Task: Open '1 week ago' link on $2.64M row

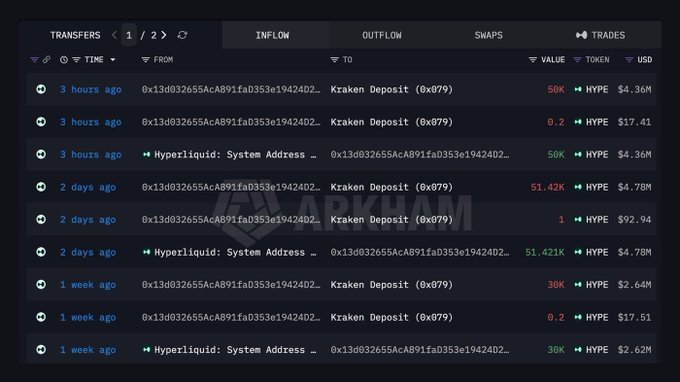Action: (88, 284)
